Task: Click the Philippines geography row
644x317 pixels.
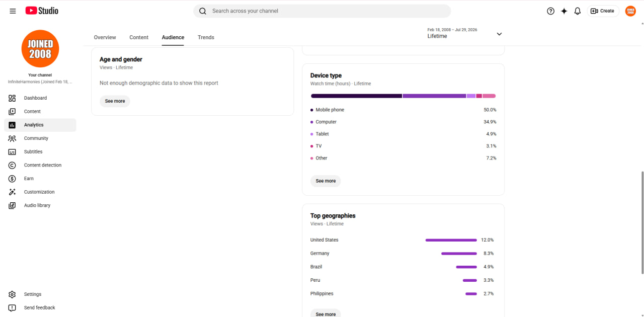Action: 403,294
